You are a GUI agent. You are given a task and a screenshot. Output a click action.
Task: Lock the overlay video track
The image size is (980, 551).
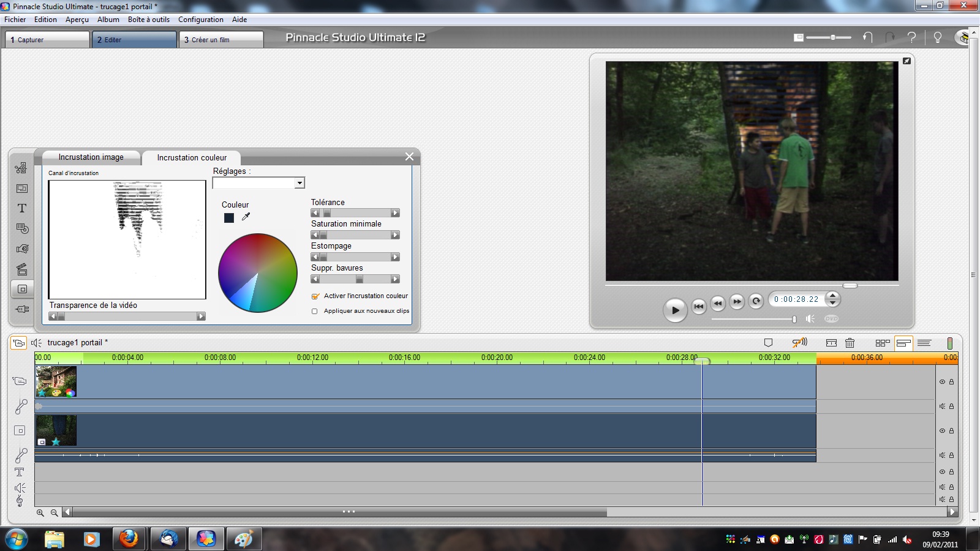[x=951, y=430]
